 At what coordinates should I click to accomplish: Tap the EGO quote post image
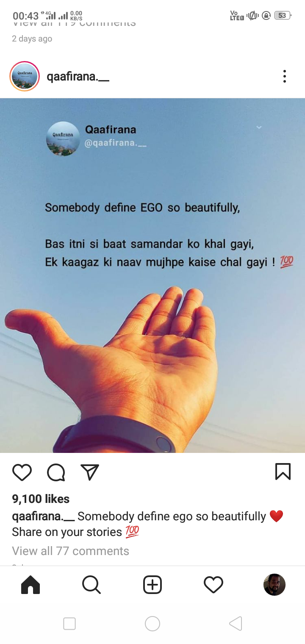click(x=152, y=275)
